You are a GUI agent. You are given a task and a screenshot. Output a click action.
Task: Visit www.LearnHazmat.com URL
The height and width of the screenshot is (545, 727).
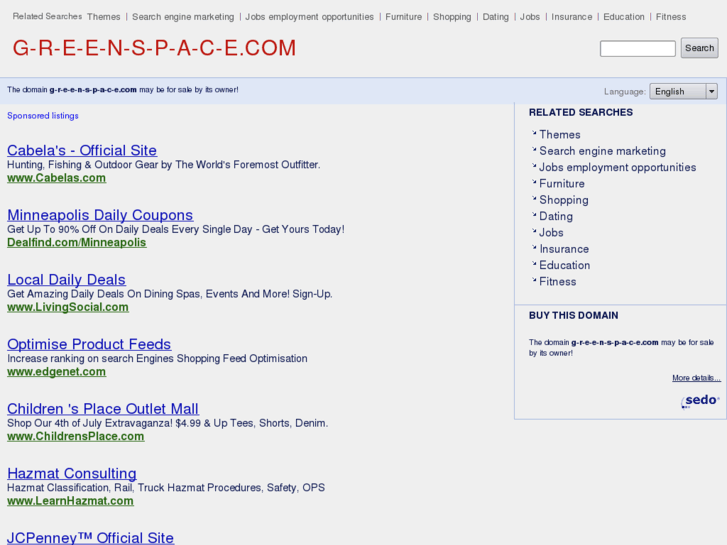point(70,500)
